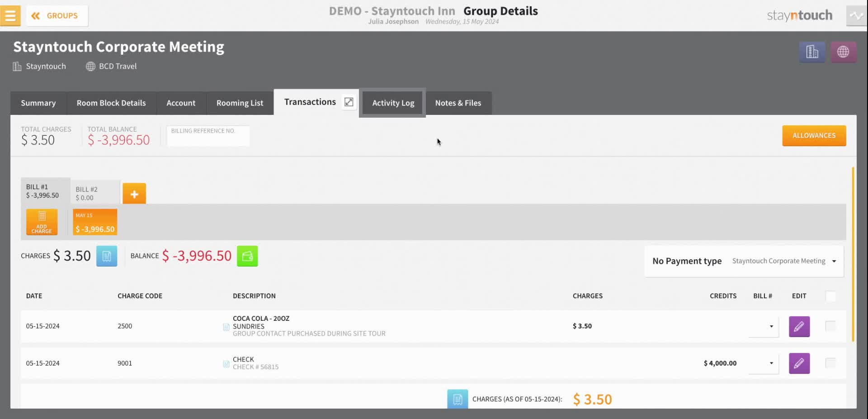Click the BCD Travel globe icon

click(x=90, y=67)
